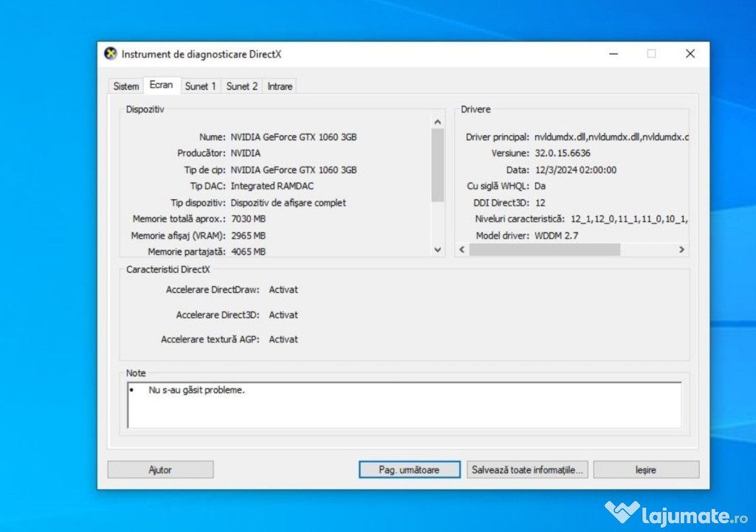Click the driver date 12/3/2024 02:00:00

tap(576, 170)
